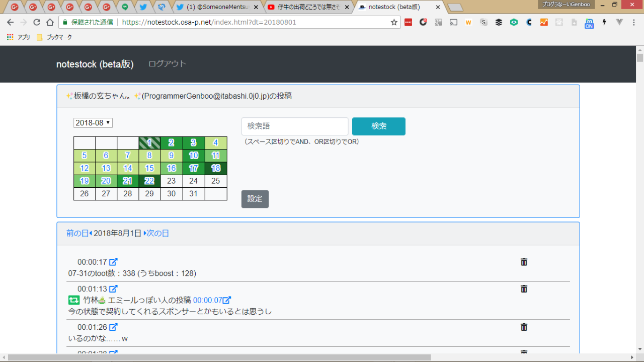Viewport: 644px width, 362px height.
Task: Select calendar day 15
Action: [x=149, y=169]
